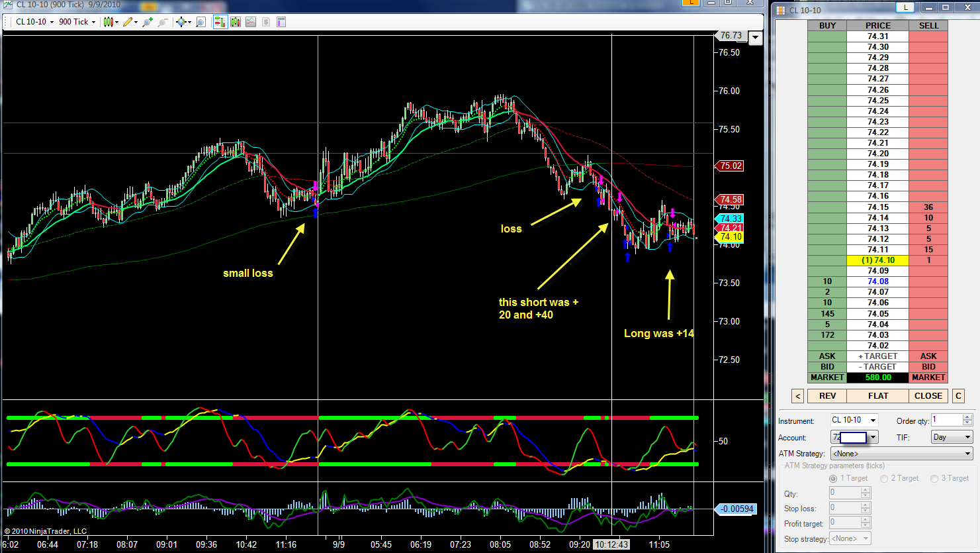This screenshot has width=980, height=553.
Task: Click the greyed zoom out magnifier icon
Action: pos(162,22)
